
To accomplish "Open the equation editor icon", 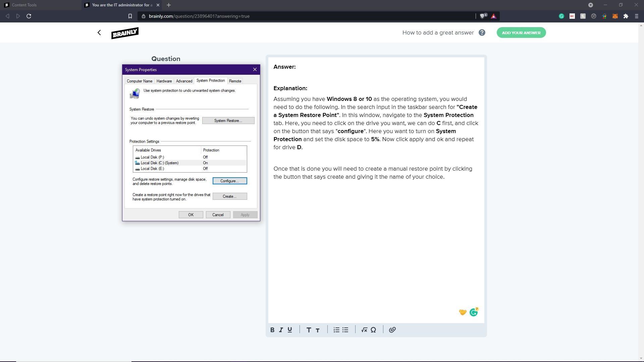I will tap(364, 330).
